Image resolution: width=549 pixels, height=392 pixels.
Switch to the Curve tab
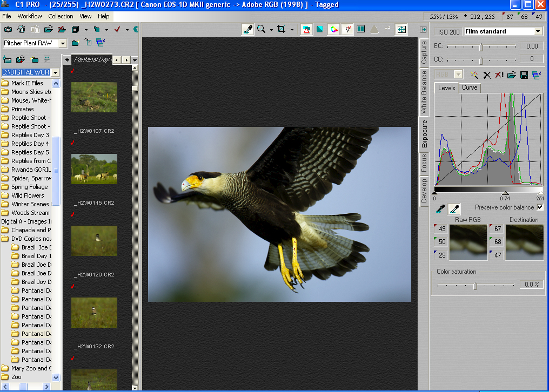470,87
